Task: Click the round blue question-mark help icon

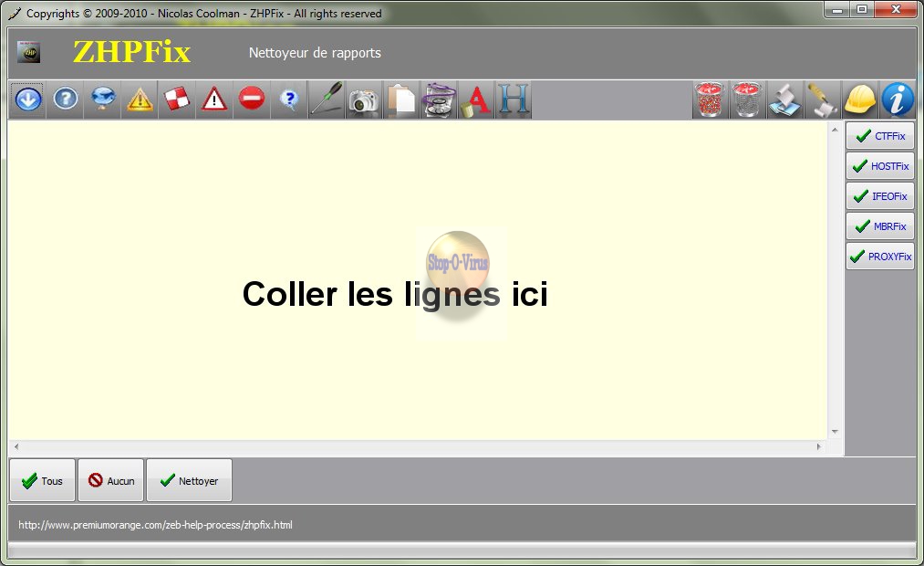Action: (66, 100)
